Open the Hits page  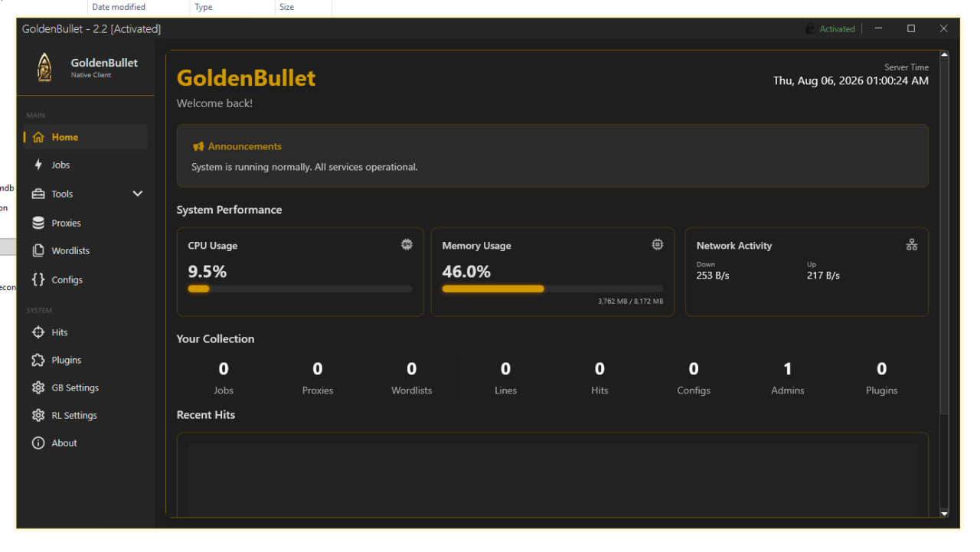click(86, 332)
